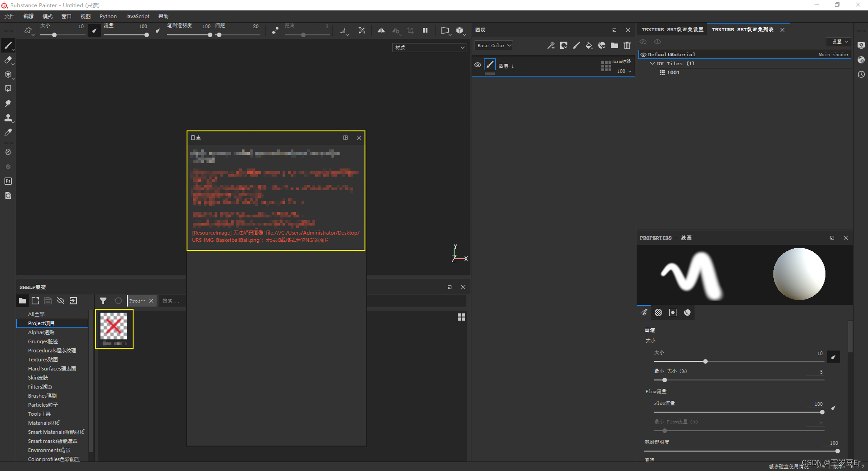Create a new folder in layers panel
Screen dimensions: 868x471
pyautogui.click(x=614, y=45)
